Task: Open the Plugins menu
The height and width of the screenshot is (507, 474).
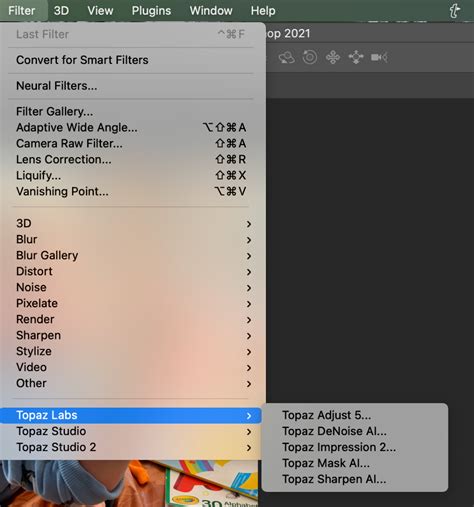Action: pyautogui.click(x=151, y=11)
